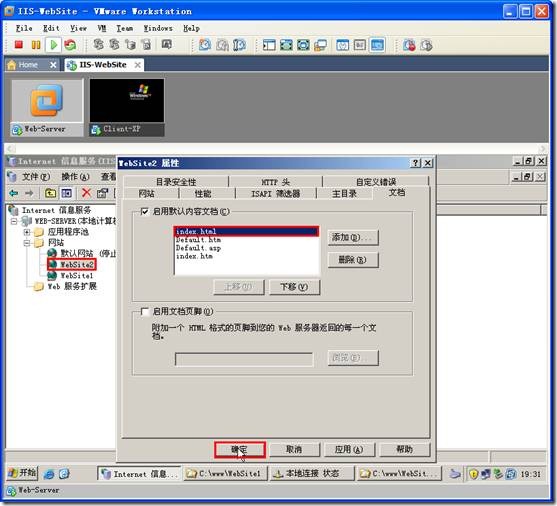557x506 pixels.
Task: Expand the 应用程序池 tree node
Action: pos(27,232)
